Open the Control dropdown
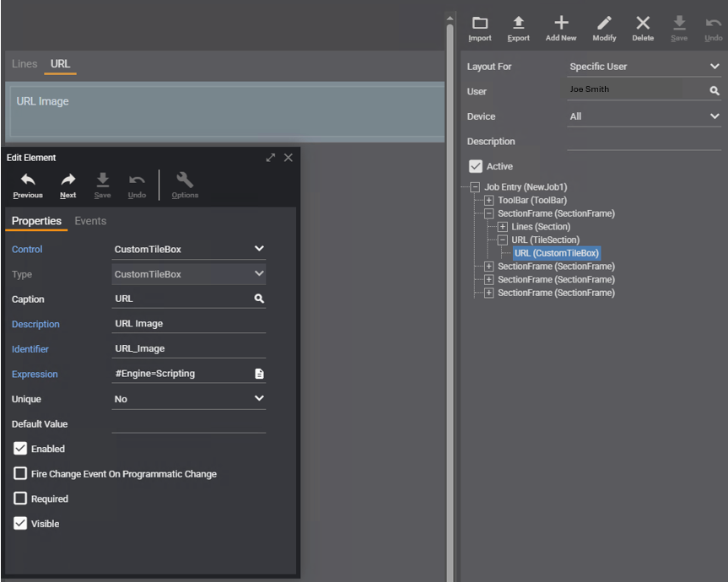 pyautogui.click(x=189, y=249)
